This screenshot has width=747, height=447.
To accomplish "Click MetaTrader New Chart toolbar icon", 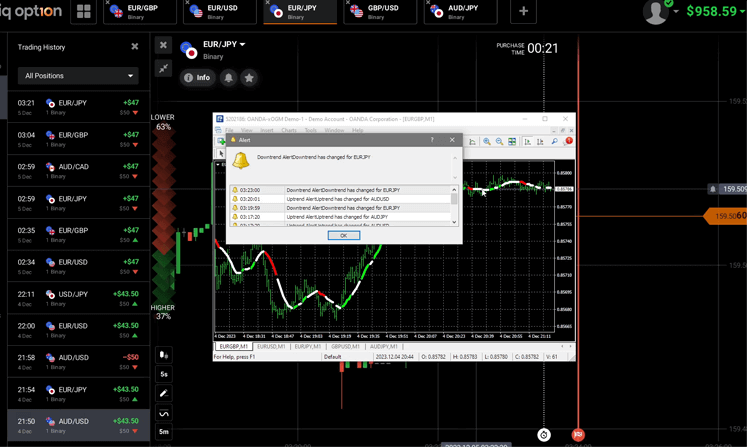I will click(221, 141).
